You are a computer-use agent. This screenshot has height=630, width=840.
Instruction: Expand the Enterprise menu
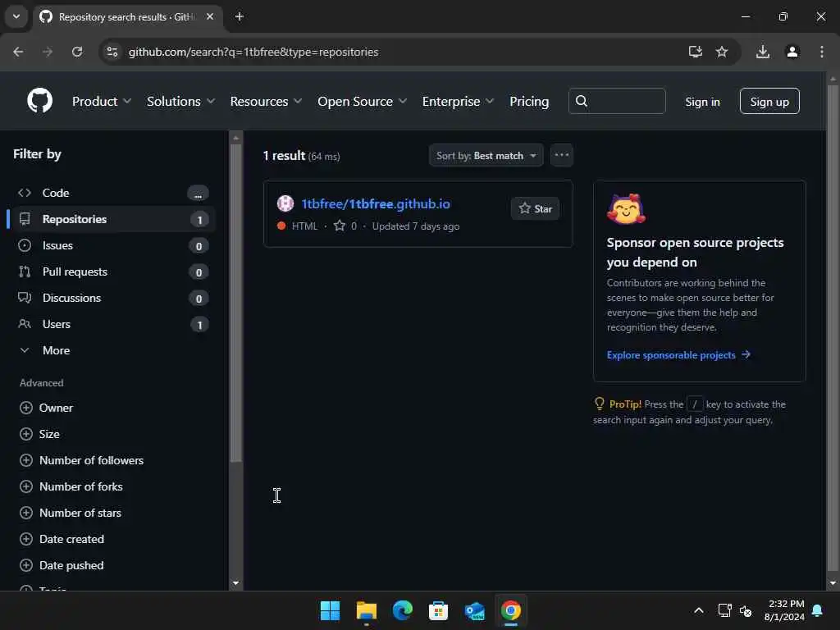(x=458, y=101)
